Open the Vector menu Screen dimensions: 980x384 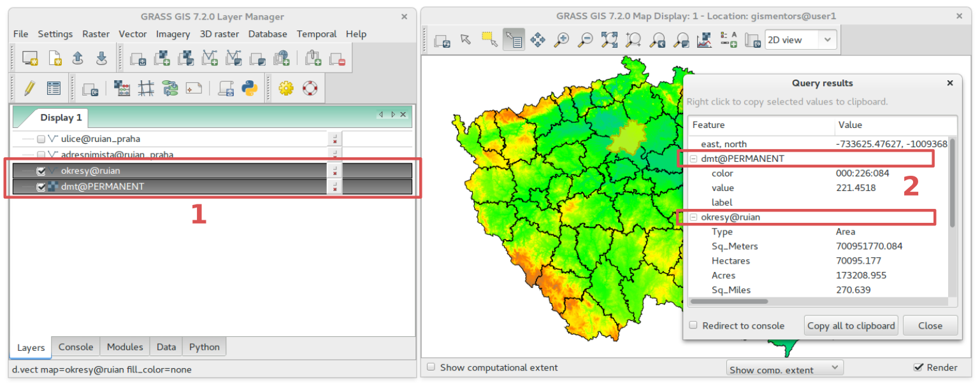(x=133, y=34)
